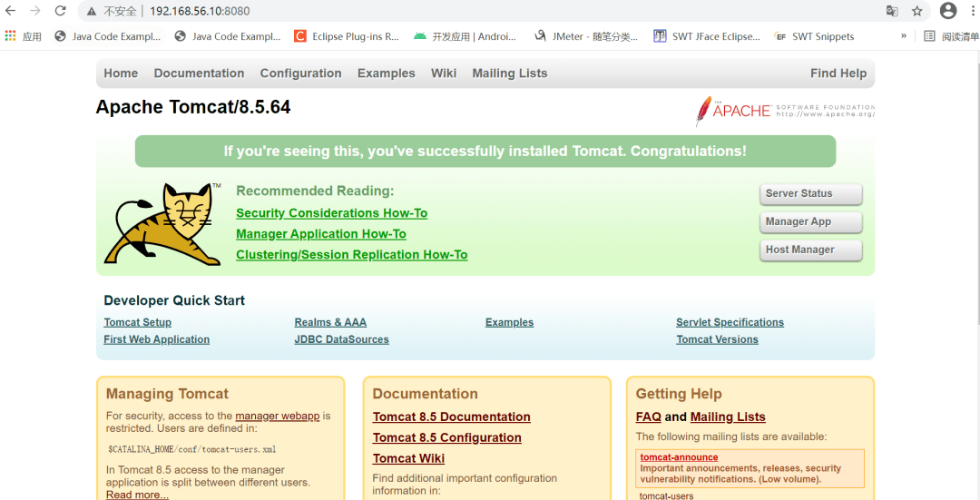The image size is (980, 500).
Task: Open the Chrome three-dot menu
Action: 975,11
